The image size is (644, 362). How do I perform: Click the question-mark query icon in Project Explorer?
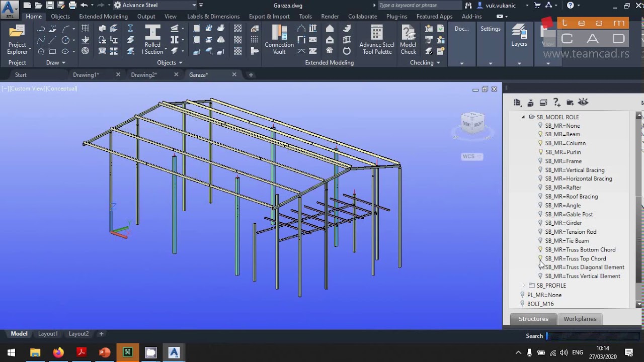pos(556,102)
